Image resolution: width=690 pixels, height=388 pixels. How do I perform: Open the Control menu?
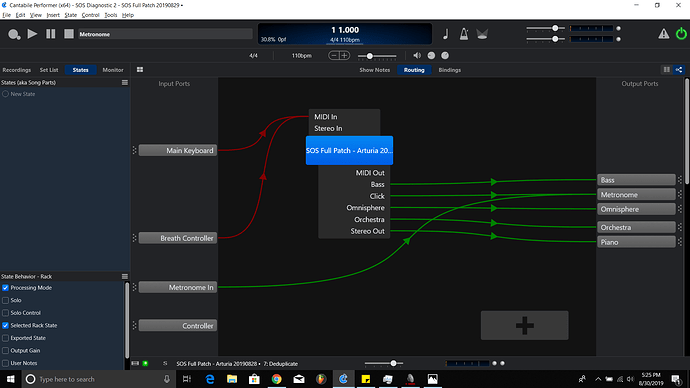click(90, 15)
